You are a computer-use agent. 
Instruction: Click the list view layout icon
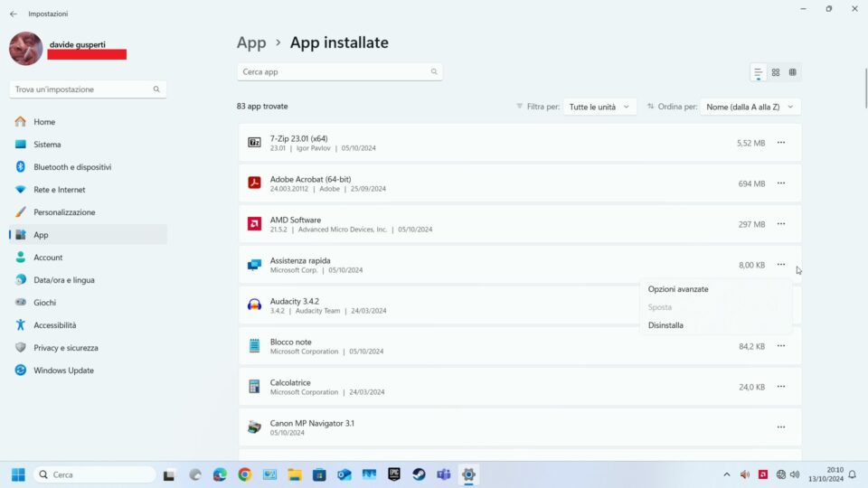point(758,72)
